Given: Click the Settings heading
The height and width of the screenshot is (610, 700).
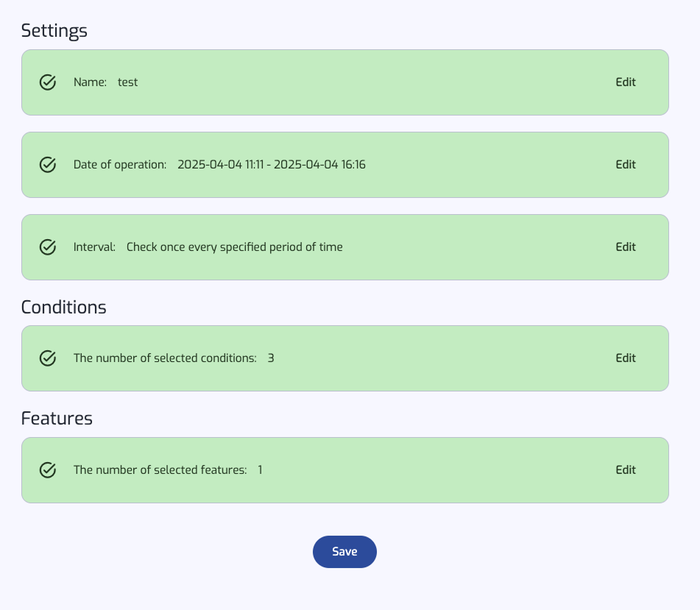Looking at the screenshot, I should pos(54,31).
